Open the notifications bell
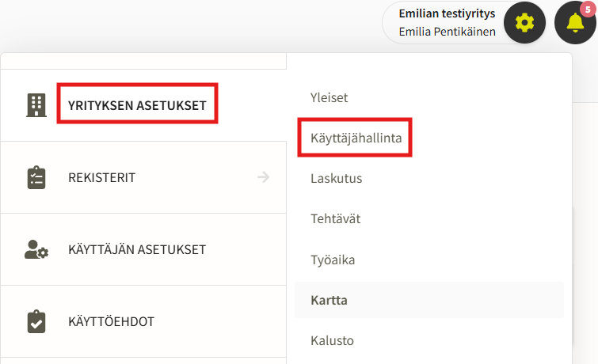 point(575,23)
